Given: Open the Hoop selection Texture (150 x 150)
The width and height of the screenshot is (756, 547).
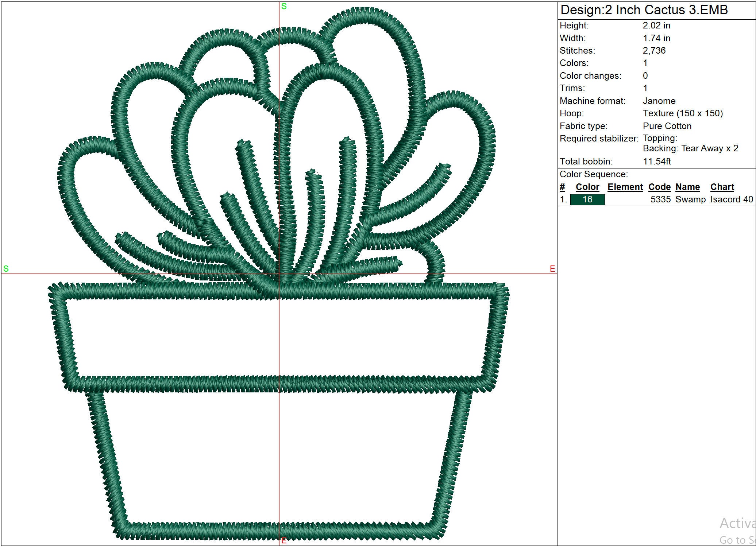Looking at the screenshot, I should [x=683, y=113].
